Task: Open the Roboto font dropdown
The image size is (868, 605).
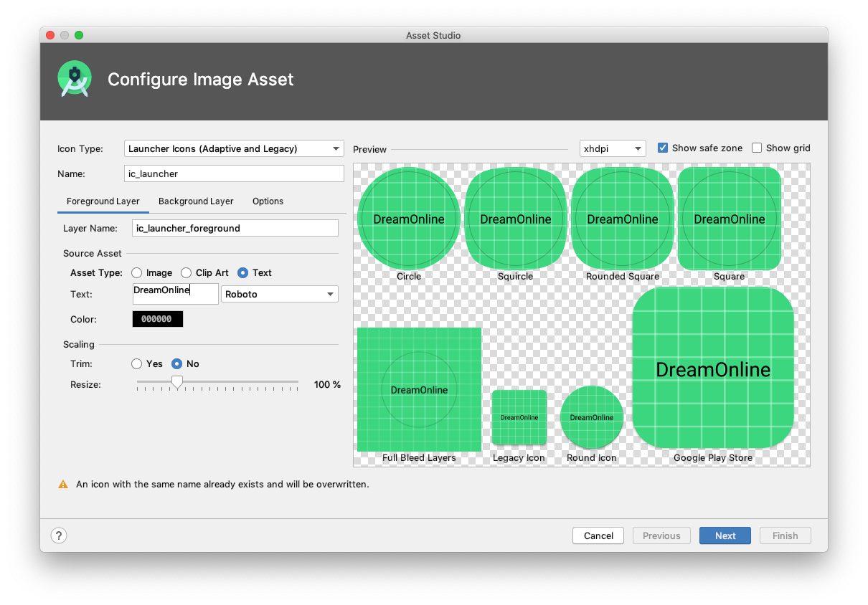Action: coord(280,294)
